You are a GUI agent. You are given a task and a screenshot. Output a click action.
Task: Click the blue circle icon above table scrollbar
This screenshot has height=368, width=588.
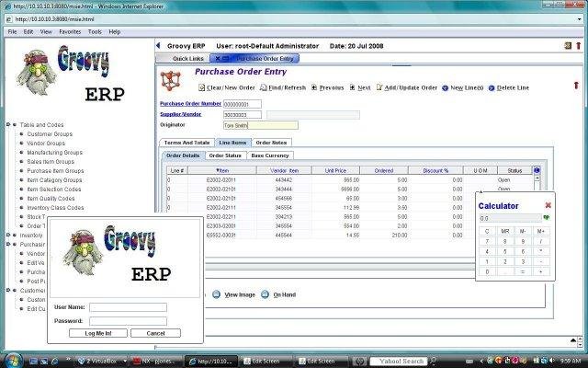[537, 170]
